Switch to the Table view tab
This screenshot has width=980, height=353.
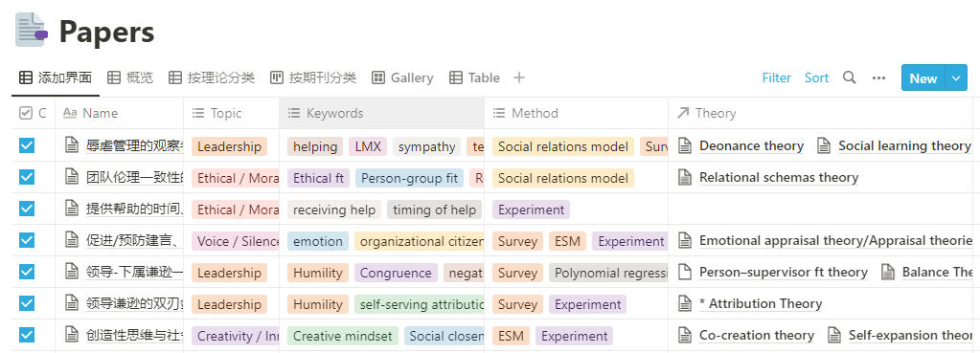tap(474, 77)
